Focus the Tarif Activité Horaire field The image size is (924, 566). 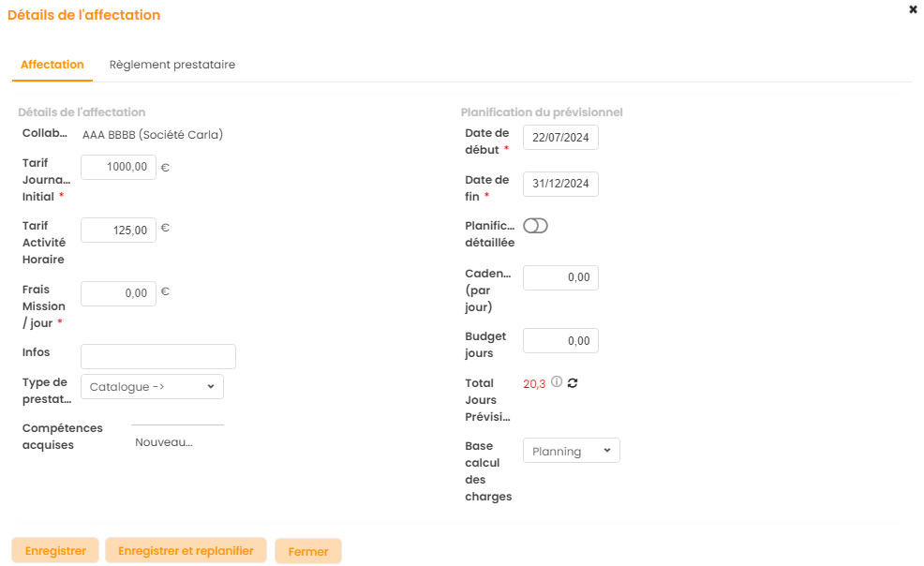pyautogui.click(x=119, y=230)
